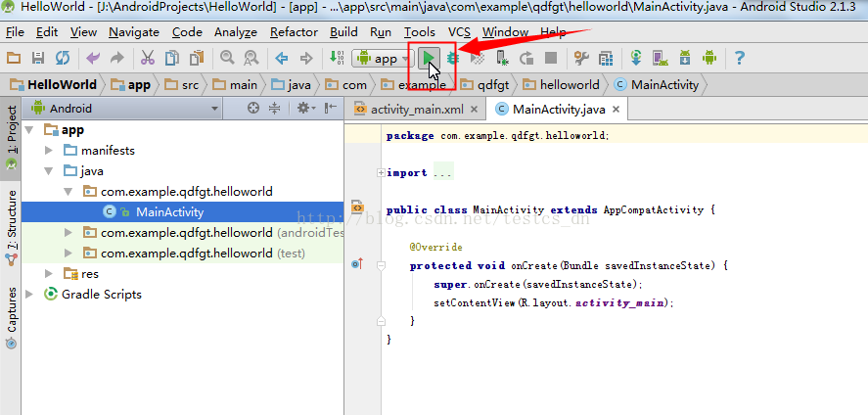
Task: Collapse the java folder arrow
Action: 49,171
